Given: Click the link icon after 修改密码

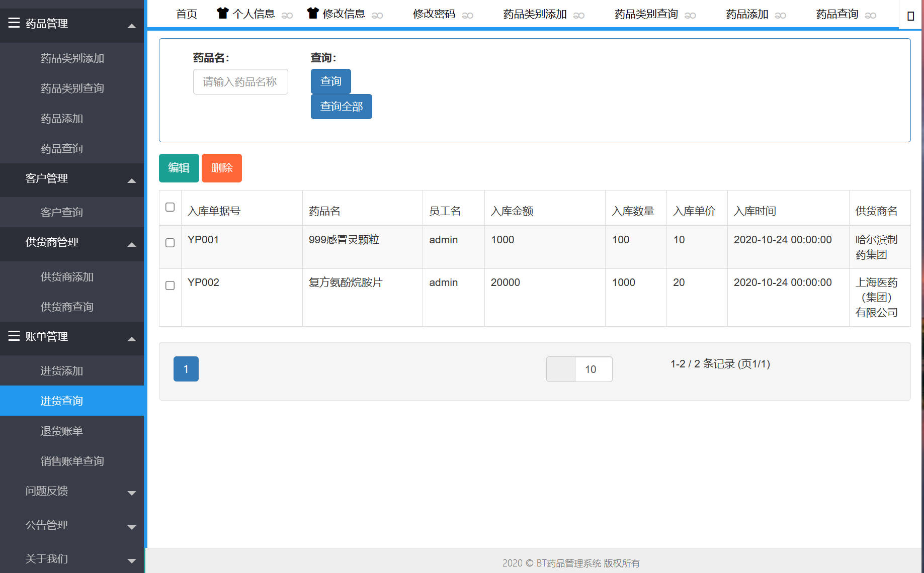Looking at the screenshot, I should coord(468,16).
